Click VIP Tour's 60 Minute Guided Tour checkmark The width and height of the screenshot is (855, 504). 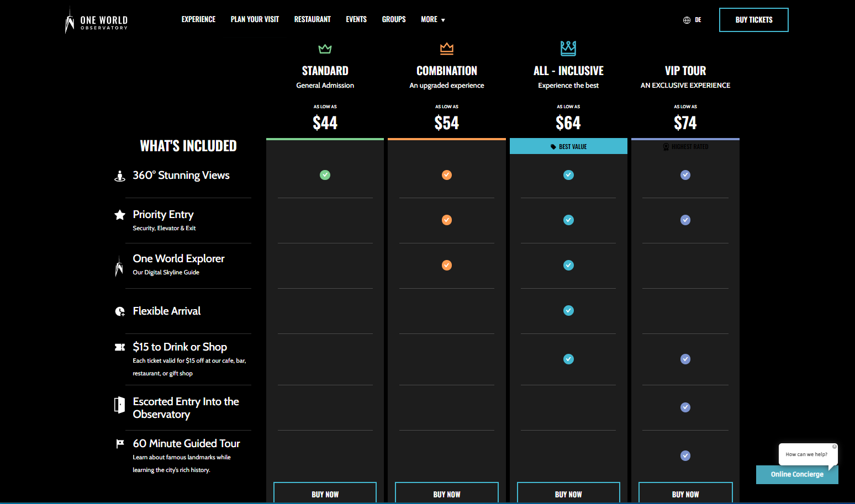pyautogui.click(x=685, y=456)
